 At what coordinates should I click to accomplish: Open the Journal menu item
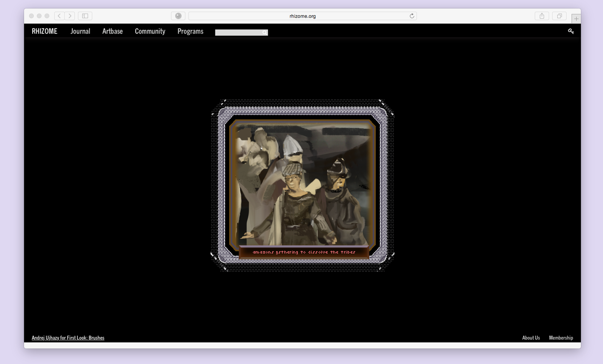tap(80, 31)
